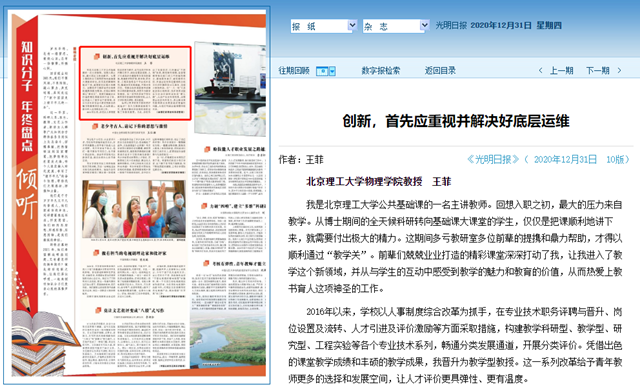This screenshot has height=389, width=640.
Task: Click the article title 创新,首先应重视并解决好底层运维
Action: pos(456,121)
